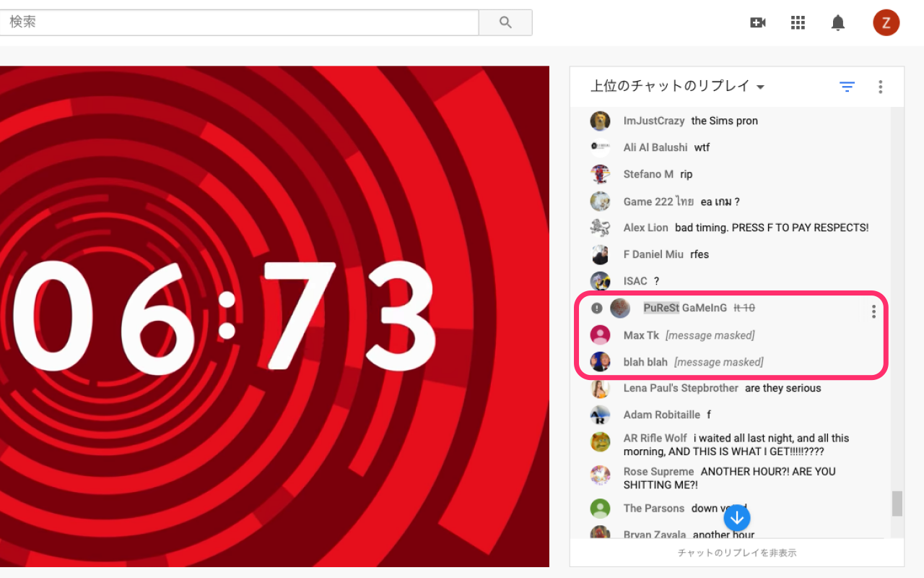The image size is (924, 578).
Task: Click the struck-through message 'lt 10'
Action: 744,308
